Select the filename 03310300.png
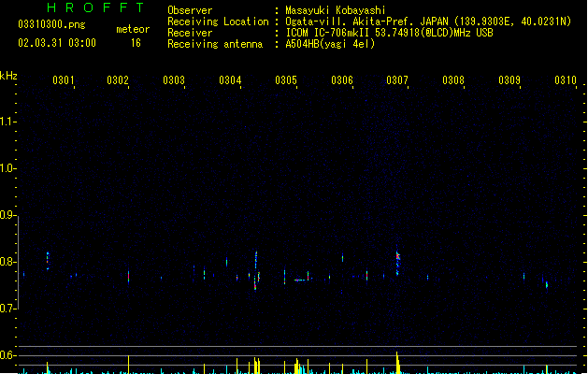The width and height of the screenshot is (588, 374). pos(51,24)
